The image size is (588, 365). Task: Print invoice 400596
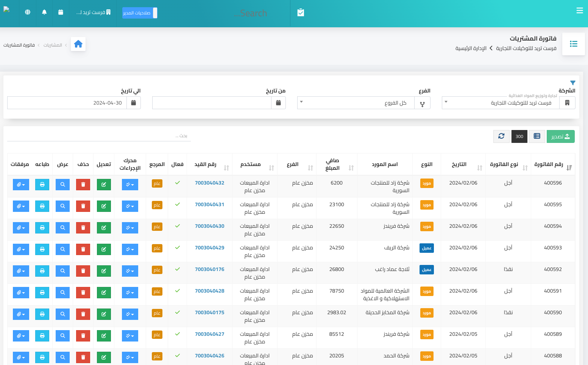point(42,185)
